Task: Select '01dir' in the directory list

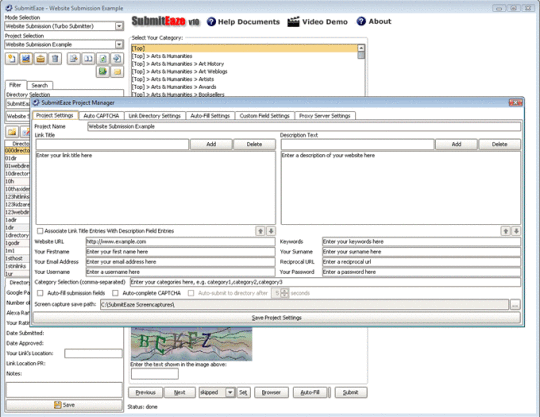Action: [17, 158]
